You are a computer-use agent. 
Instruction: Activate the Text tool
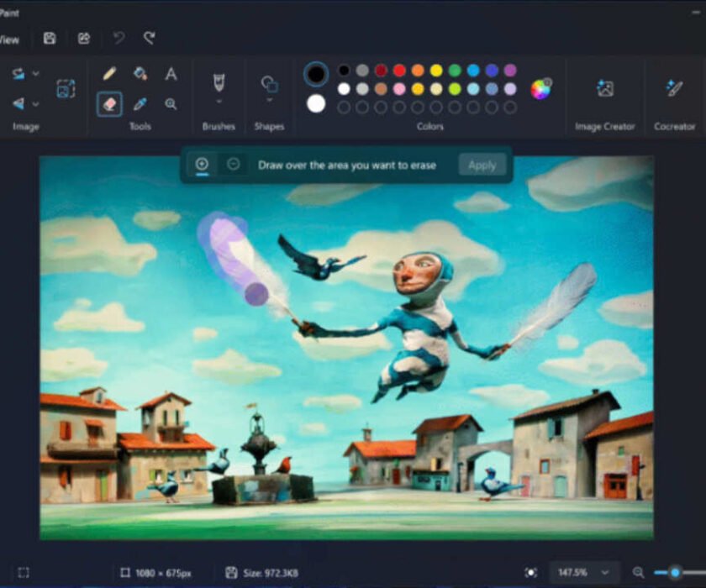(171, 74)
